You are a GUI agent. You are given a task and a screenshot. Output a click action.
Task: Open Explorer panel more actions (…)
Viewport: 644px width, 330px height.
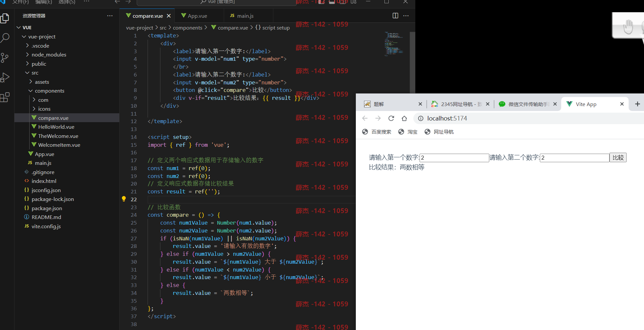(x=110, y=16)
